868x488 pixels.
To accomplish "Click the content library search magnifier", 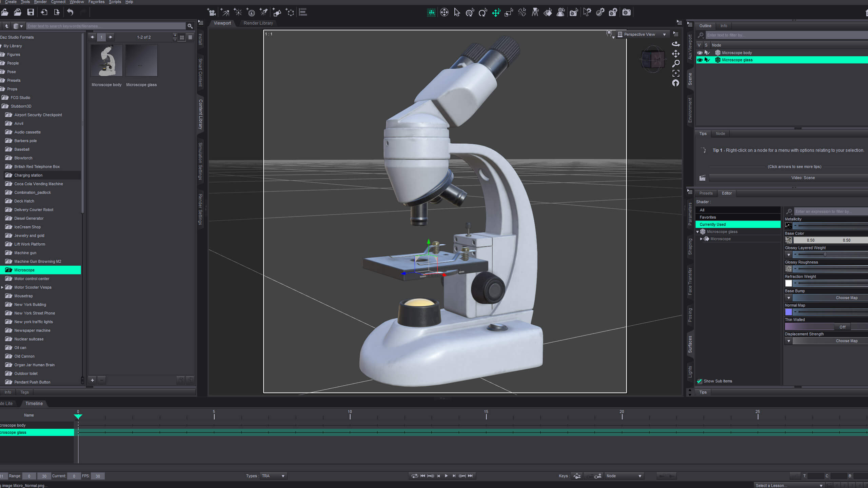I will [x=190, y=26].
